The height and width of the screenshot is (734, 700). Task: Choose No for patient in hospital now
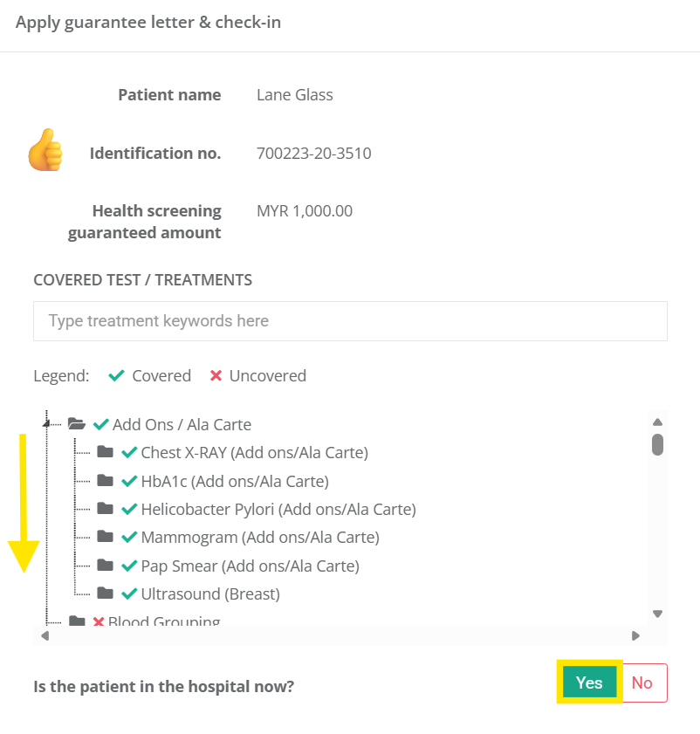point(642,683)
